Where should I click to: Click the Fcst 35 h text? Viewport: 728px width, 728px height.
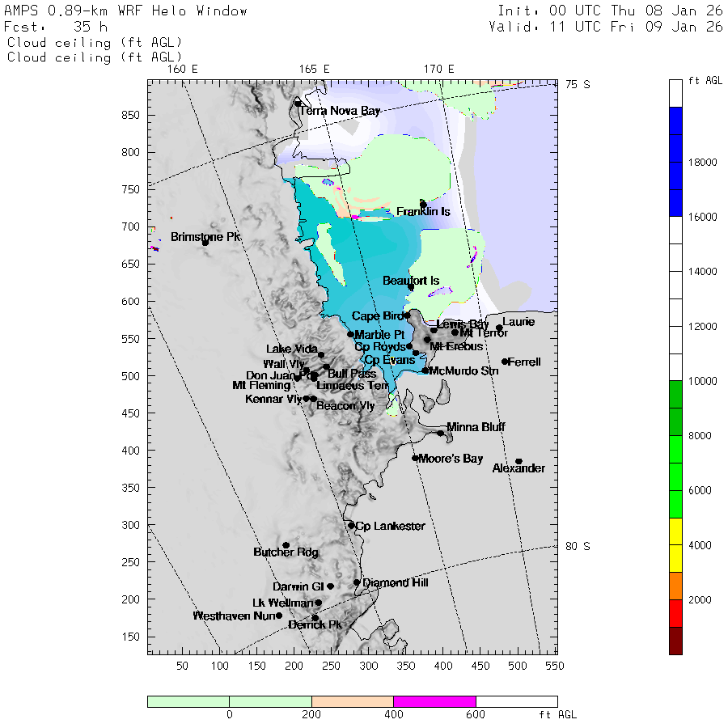click(x=56, y=27)
